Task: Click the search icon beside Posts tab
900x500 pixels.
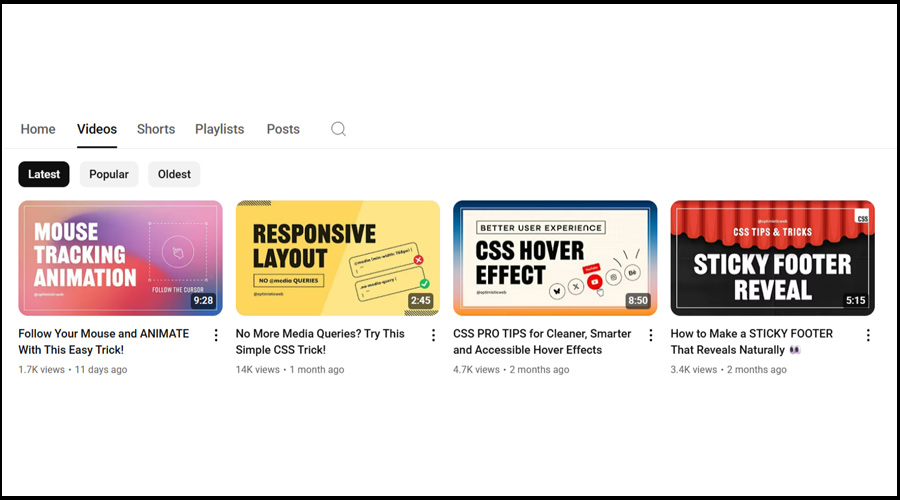Action: pos(338,129)
